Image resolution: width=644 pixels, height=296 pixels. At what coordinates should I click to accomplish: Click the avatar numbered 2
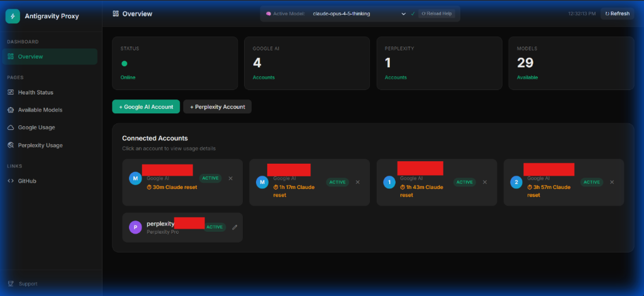516,182
